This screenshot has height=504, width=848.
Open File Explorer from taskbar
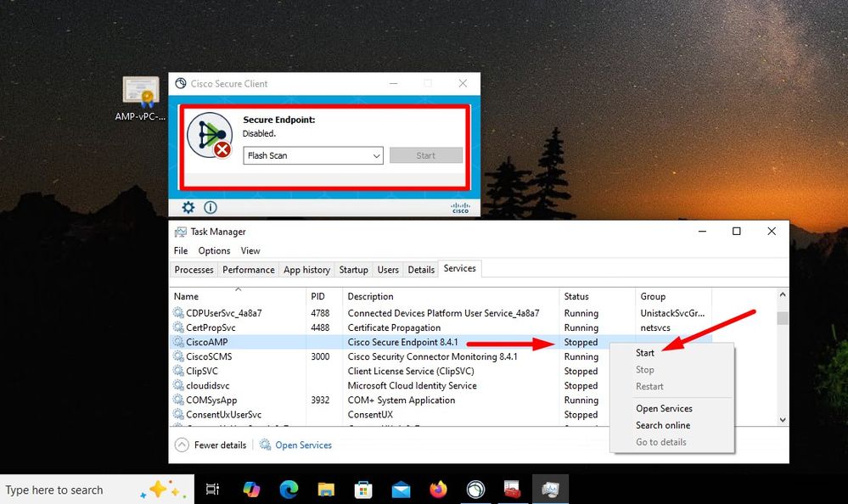(326, 490)
